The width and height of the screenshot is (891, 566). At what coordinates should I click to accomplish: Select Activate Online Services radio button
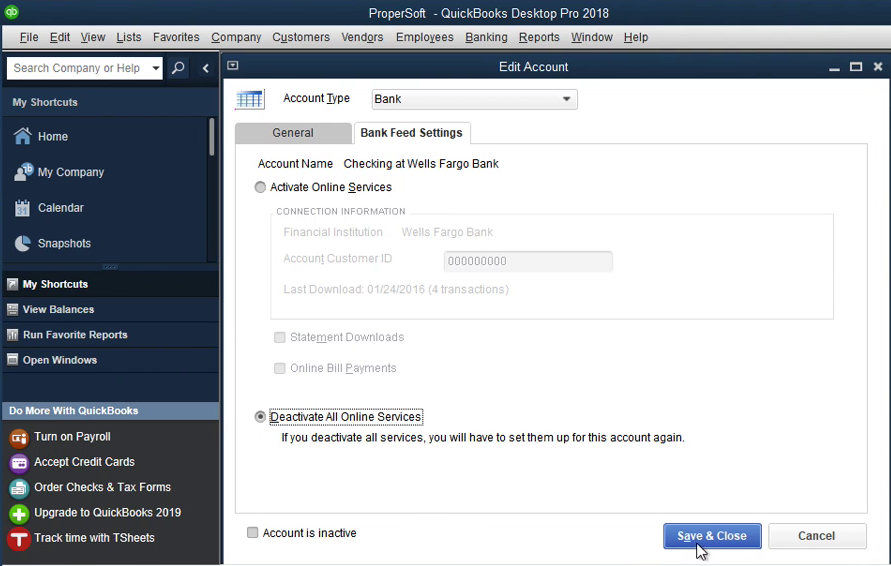[x=260, y=187]
